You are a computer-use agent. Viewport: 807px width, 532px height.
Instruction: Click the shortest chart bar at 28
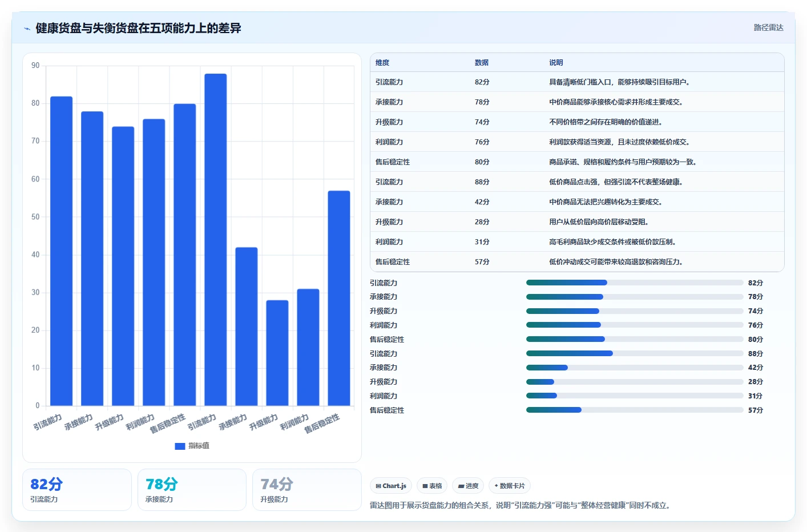click(x=277, y=353)
